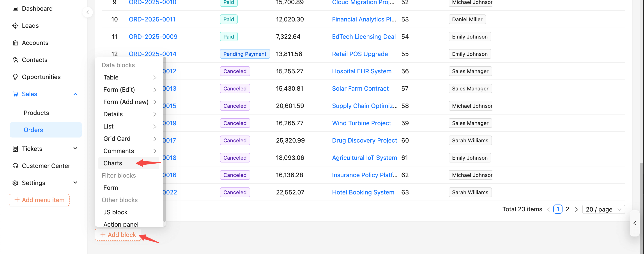Go to pagination page 2

[x=567, y=209]
